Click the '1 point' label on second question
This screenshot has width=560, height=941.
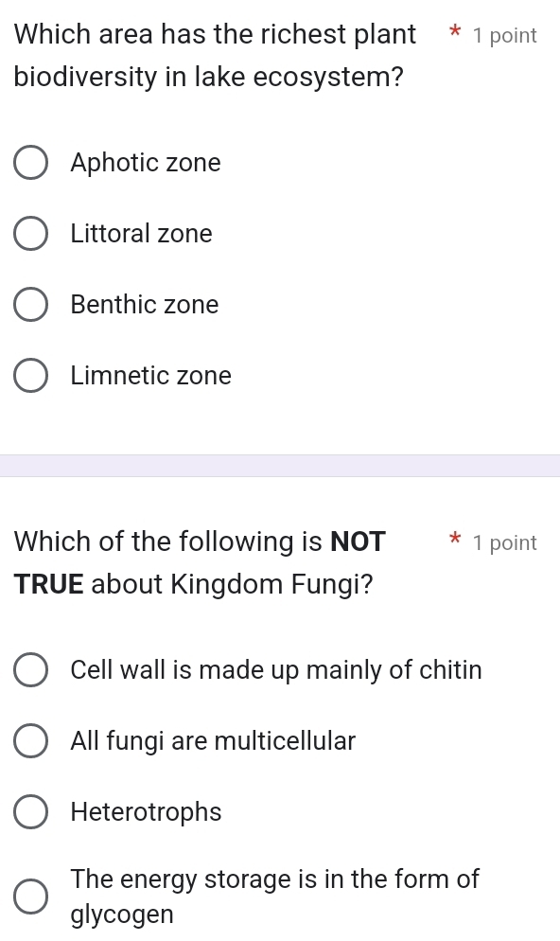point(504,542)
